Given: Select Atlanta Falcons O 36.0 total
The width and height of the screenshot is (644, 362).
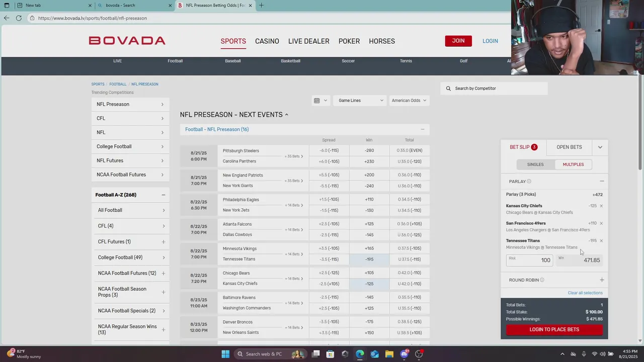Looking at the screenshot, I should pyautogui.click(x=410, y=224).
